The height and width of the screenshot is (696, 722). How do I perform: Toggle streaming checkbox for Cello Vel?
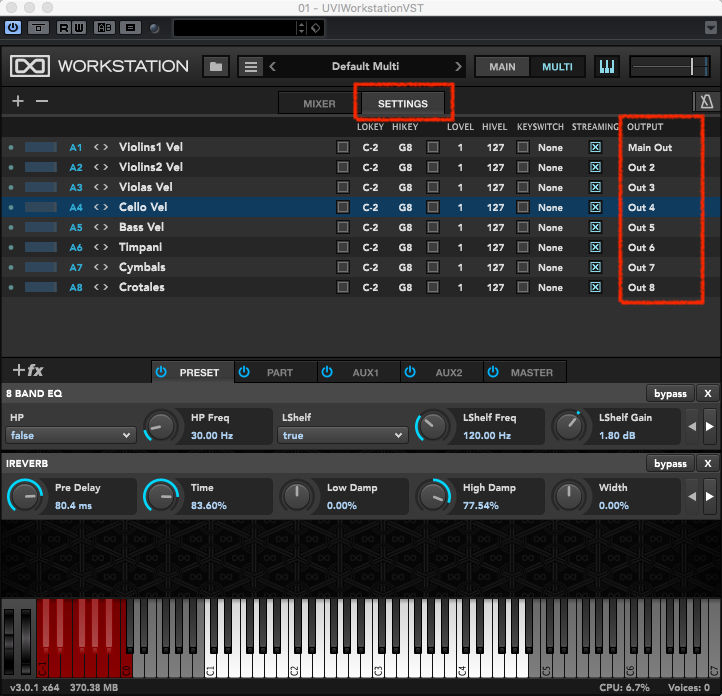coord(595,207)
